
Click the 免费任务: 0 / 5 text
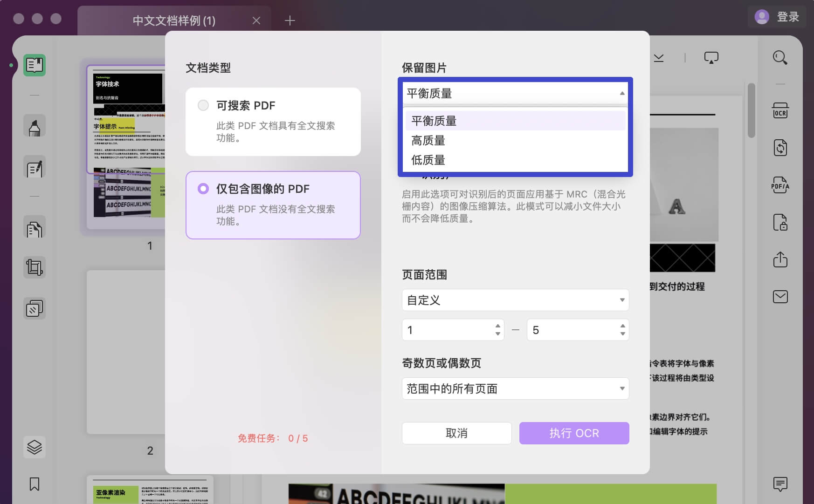click(x=273, y=438)
